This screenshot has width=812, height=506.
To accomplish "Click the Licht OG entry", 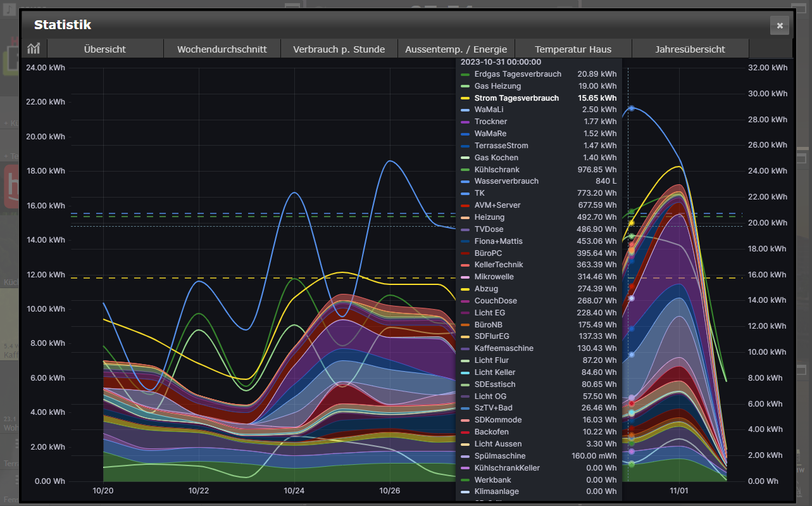I will pyautogui.click(x=539, y=396).
